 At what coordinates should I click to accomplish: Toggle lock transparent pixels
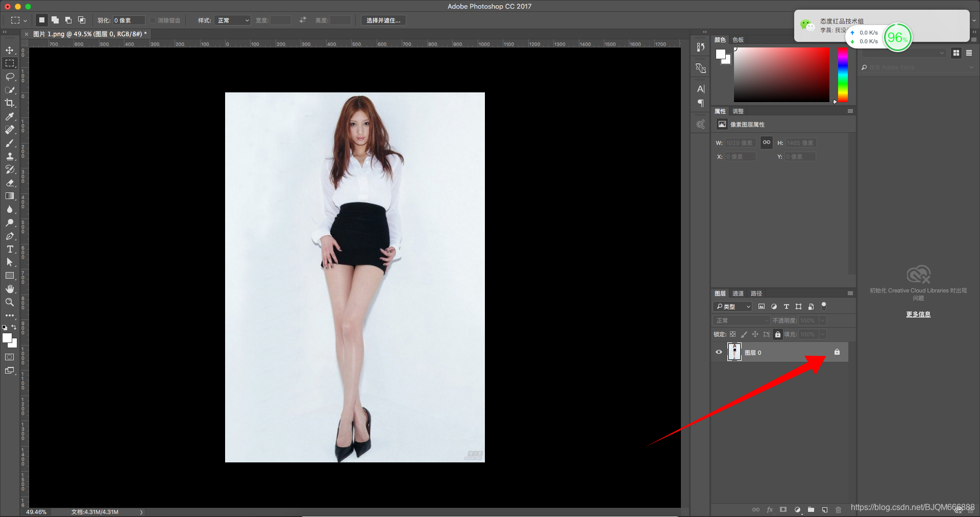(732, 334)
